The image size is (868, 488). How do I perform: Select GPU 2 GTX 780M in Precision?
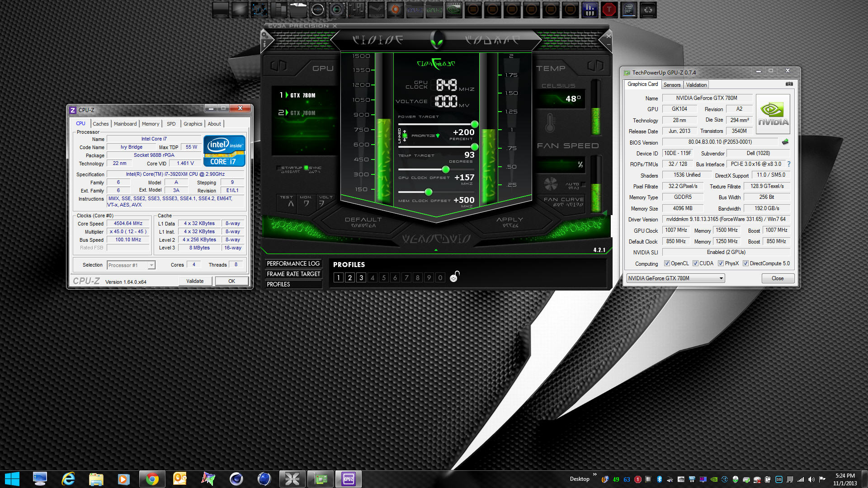coord(298,113)
